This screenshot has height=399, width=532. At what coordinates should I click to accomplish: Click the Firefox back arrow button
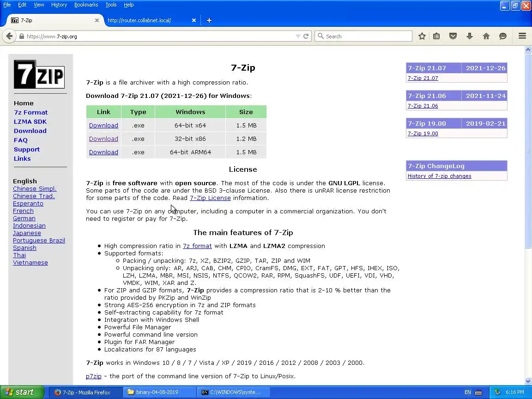tap(10, 36)
